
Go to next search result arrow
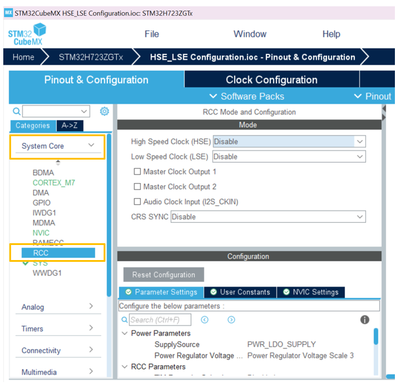(x=231, y=320)
